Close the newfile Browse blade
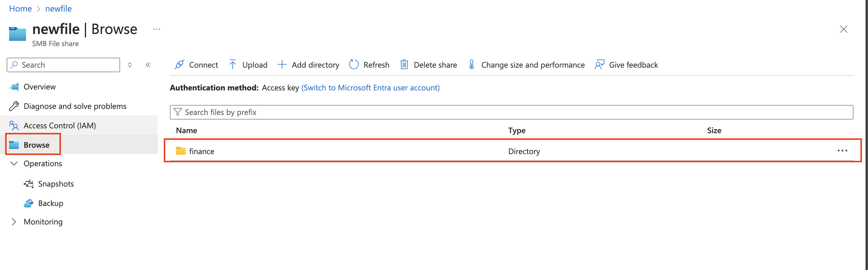Screen dimensions: 868x270 point(843,29)
